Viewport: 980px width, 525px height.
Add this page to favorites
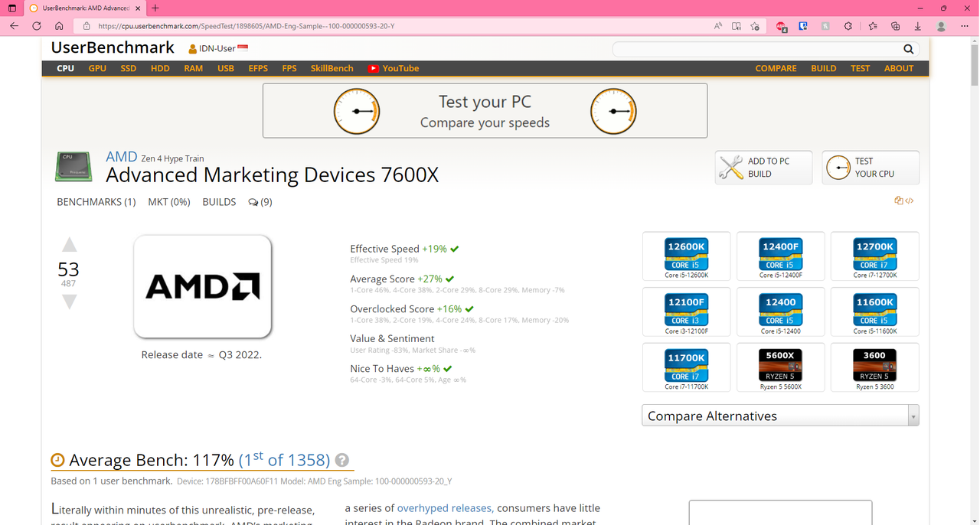click(755, 25)
